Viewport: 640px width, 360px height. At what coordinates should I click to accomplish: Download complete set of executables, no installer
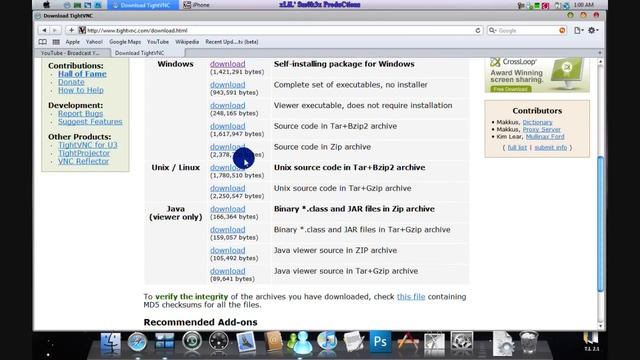coord(228,85)
